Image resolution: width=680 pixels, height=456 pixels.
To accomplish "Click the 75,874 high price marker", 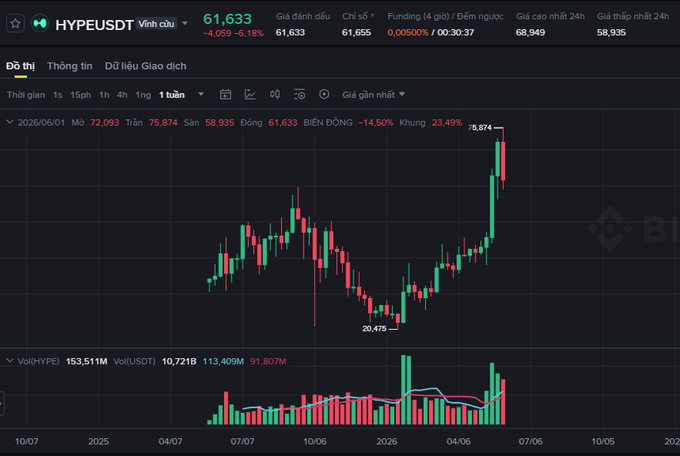I will (480, 128).
